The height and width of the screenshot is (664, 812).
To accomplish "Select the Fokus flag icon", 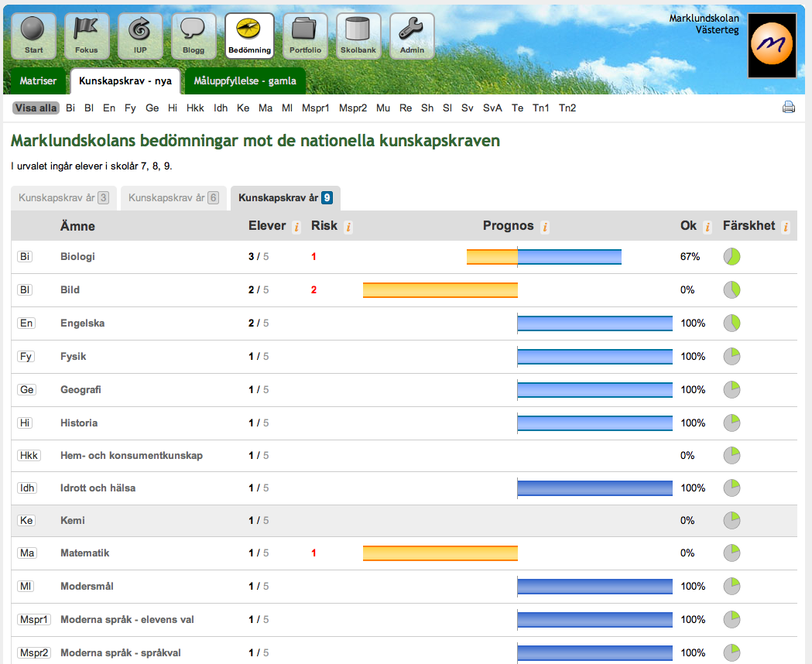I will tap(87, 35).
